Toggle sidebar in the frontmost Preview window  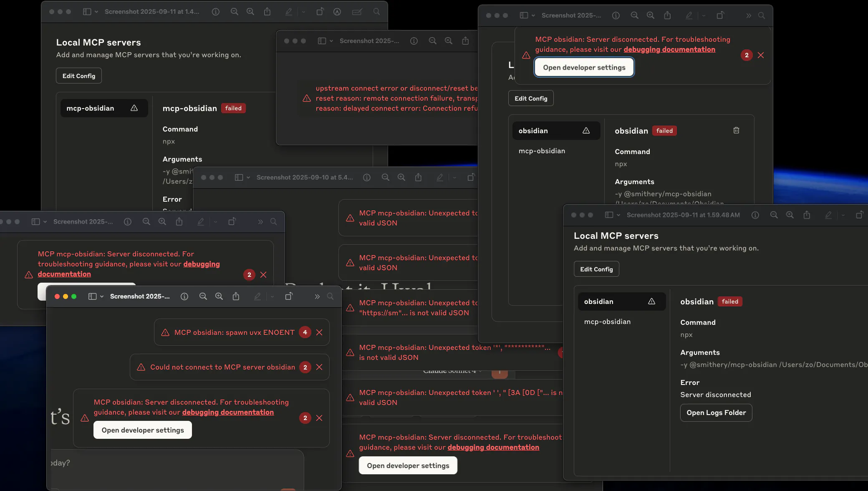click(92, 296)
